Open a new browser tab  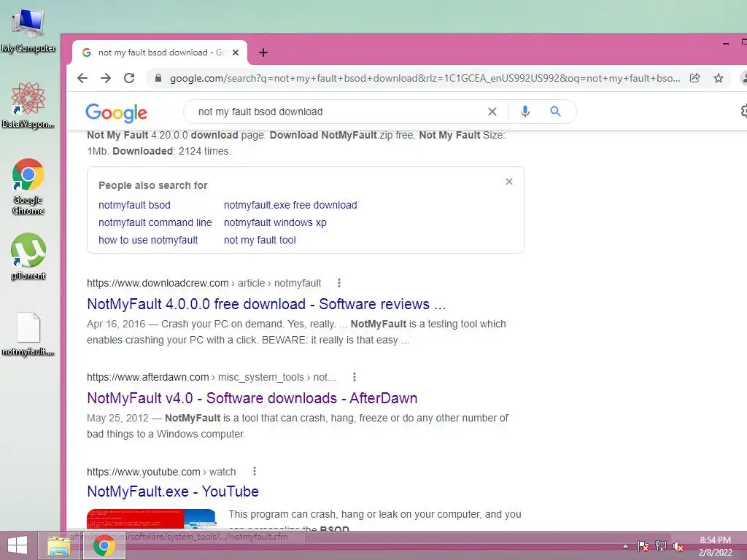[263, 52]
